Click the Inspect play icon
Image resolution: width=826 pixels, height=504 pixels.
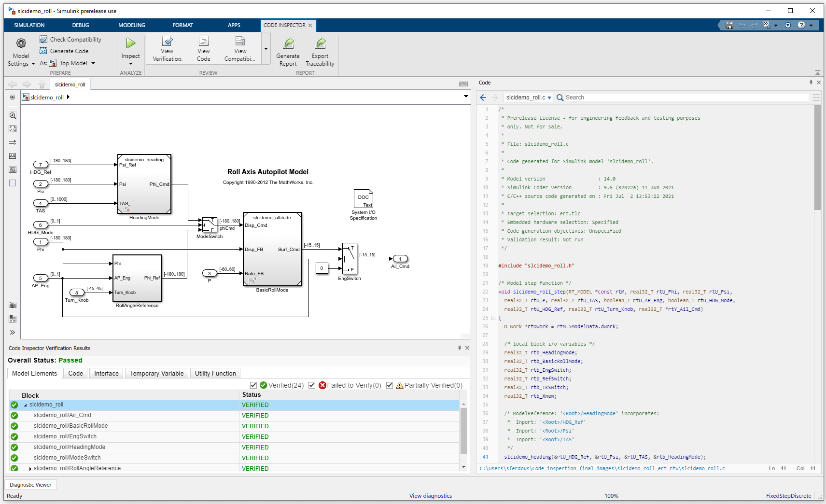point(130,43)
